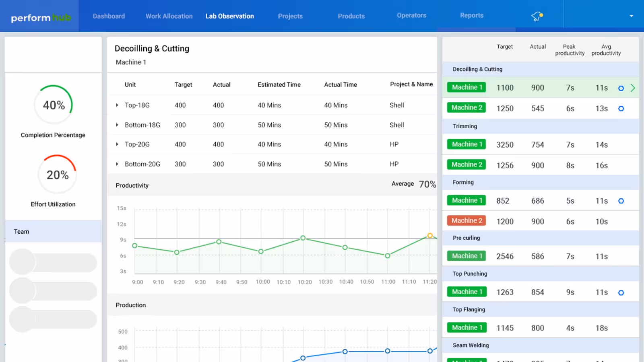Image resolution: width=644 pixels, height=362 pixels.
Task: Select the Team section header
Action: [x=53, y=231]
